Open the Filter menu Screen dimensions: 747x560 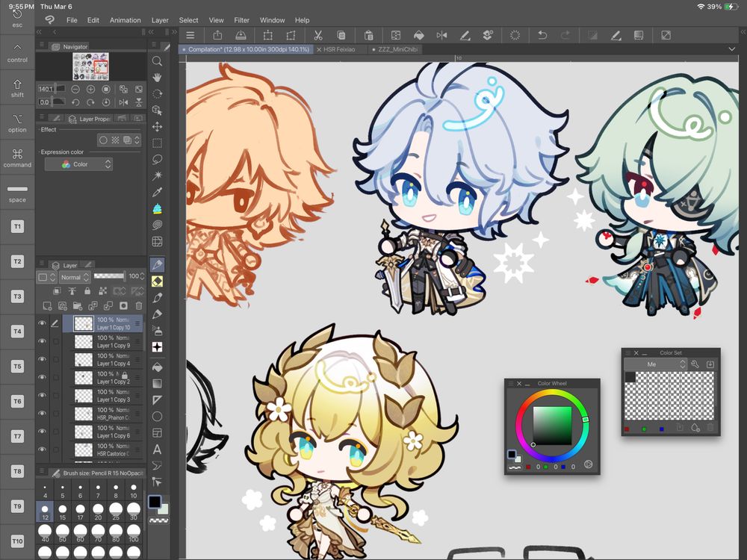(241, 20)
